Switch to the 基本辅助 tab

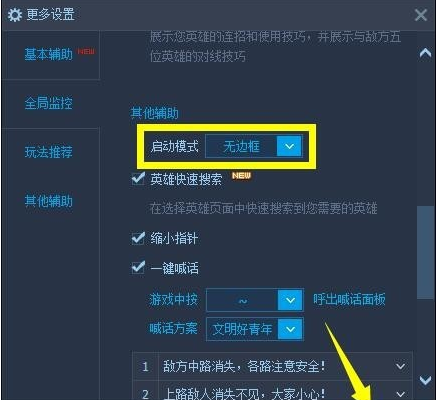tap(49, 54)
